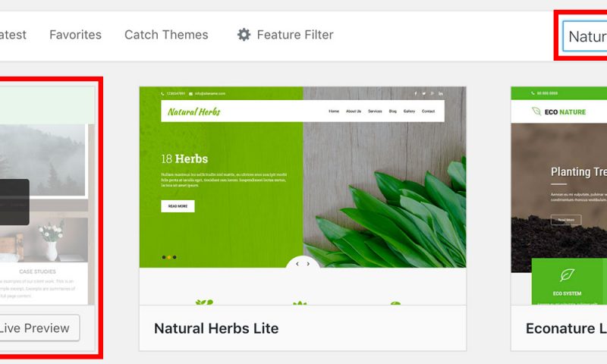
Task: Select the yellow slider dot in Natural Herbs preview
Action: click(169, 257)
